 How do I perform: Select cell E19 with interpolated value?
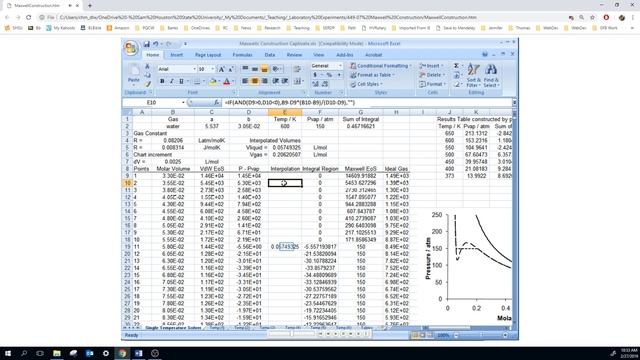point(285,247)
